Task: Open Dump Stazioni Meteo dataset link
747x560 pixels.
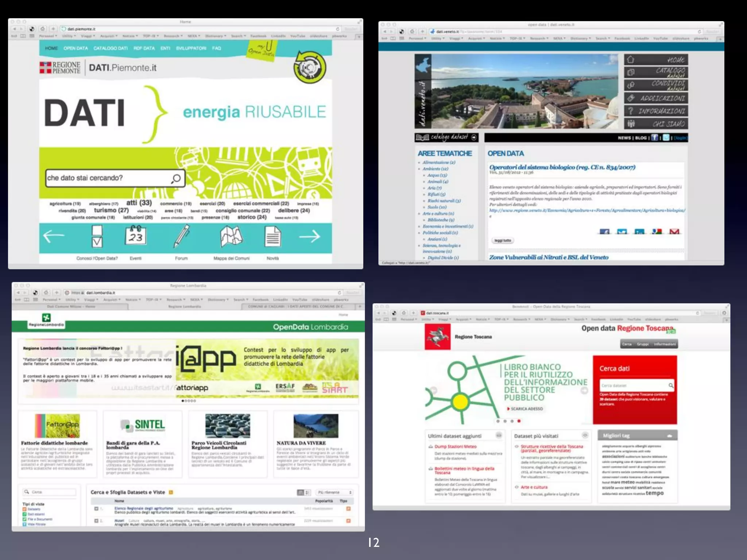Action: (x=455, y=447)
